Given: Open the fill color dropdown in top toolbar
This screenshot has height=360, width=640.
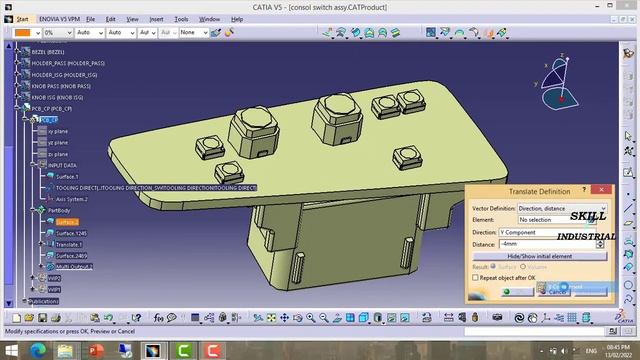Looking at the screenshot, I should click(x=38, y=33).
